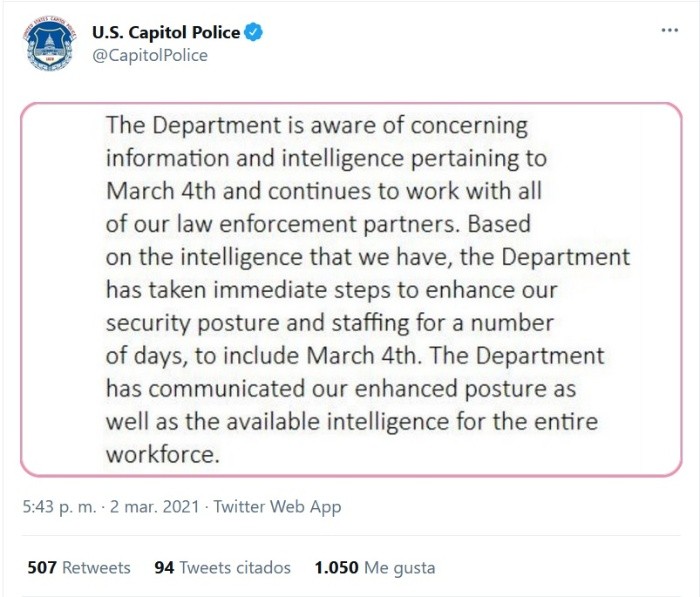
Task: View the 1.050 Me gusta list
Action: pyautogui.click(x=374, y=567)
